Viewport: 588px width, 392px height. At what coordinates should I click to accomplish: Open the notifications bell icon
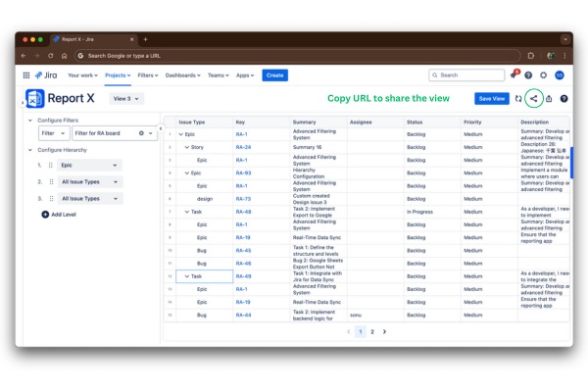[x=514, y=75]
